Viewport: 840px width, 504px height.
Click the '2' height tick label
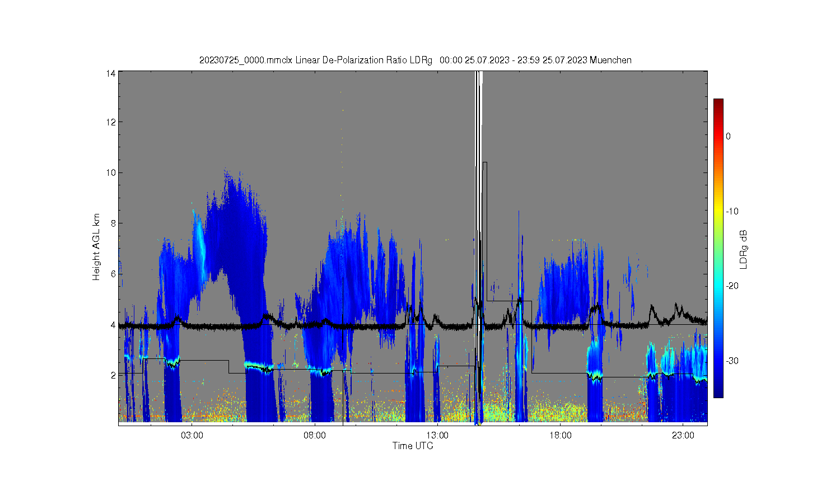(x=114, y=375)
